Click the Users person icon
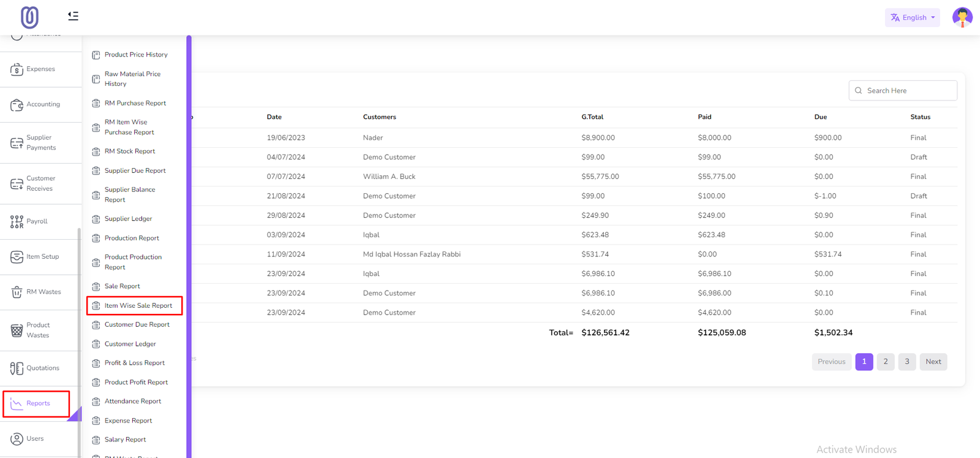Image resolution: width=980 pixels, height=458 pixels. (x=17, y=439)
